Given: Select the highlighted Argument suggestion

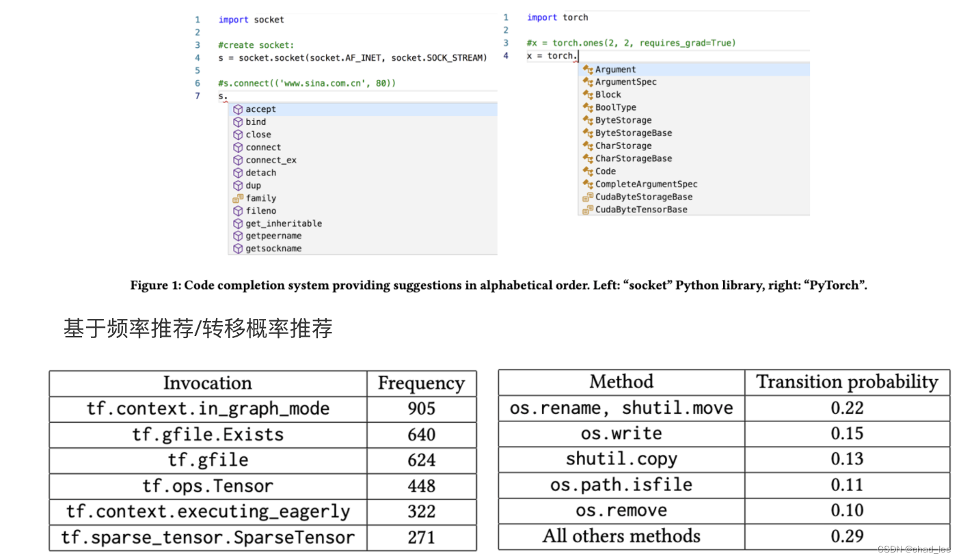Looking at the screenshot, I should coord(694,70).
